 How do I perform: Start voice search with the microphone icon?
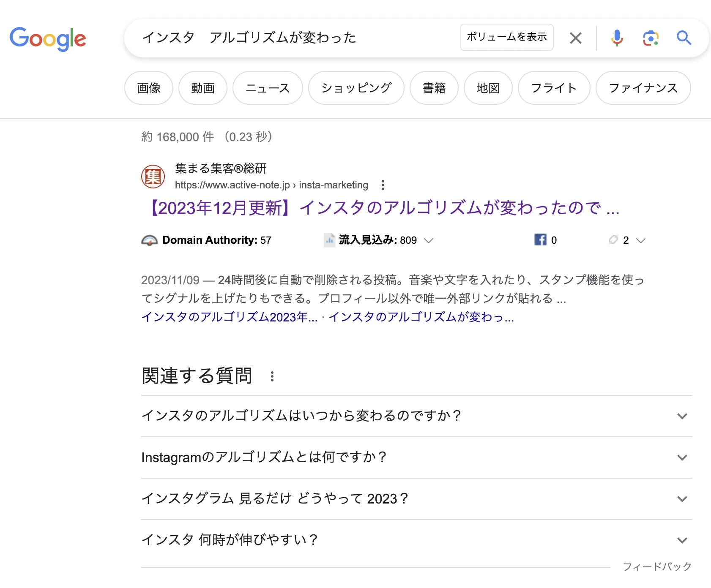pos(617,38)
